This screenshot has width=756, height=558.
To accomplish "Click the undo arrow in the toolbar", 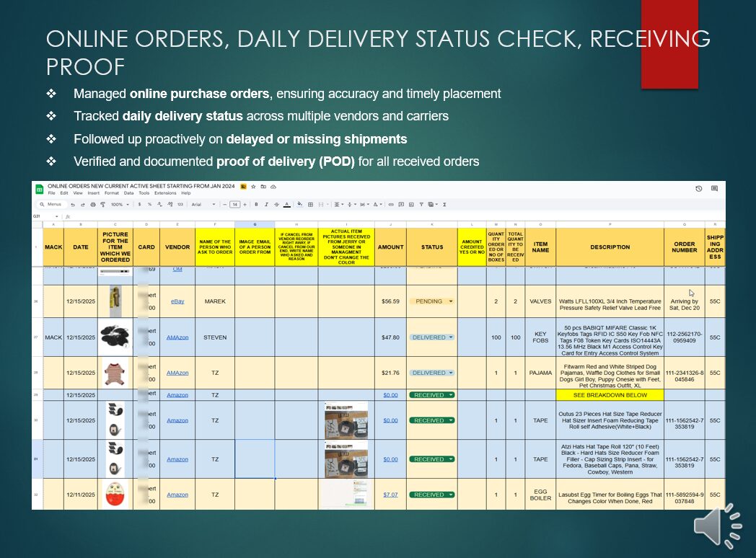I will 73,205.
